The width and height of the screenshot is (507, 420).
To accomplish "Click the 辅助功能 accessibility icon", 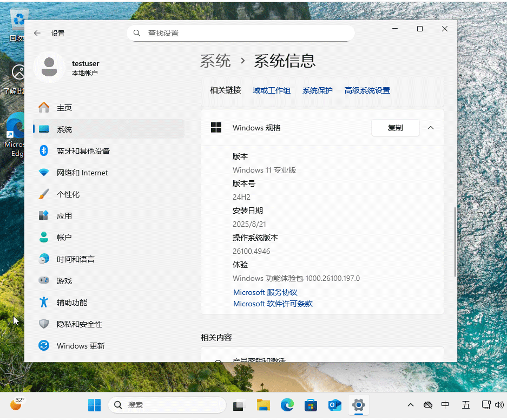I will pyautogui.click(x=44, y=303).
